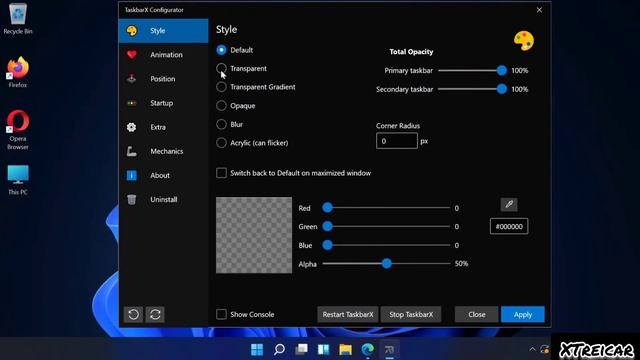The height and width of the screenshot is (360, 640).
Task: Click the refresh arrows icon button
Action: point(155,314)
